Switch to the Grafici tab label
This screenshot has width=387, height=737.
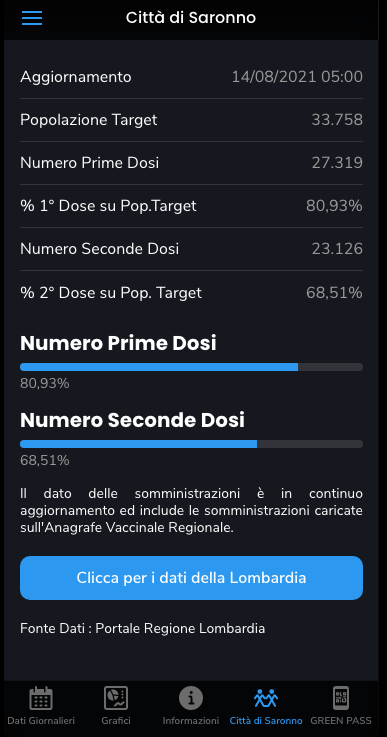tap(116, 721)
